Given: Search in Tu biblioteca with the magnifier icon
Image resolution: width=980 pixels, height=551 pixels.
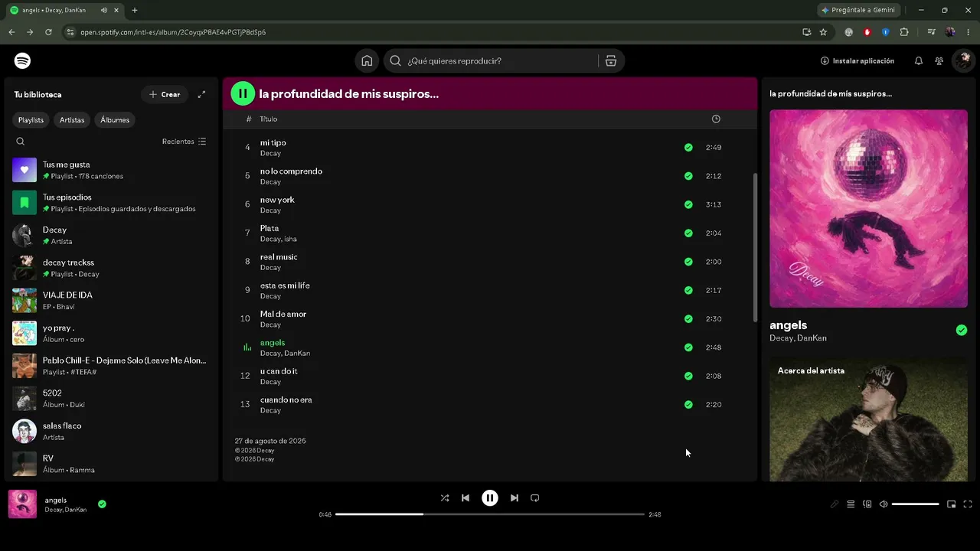Looking at the screenshot, I should (21, 142).
